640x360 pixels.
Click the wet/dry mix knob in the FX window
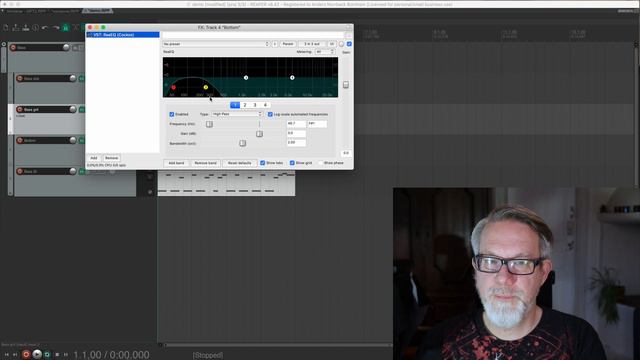pyautogui.click(x=342, y=44)
